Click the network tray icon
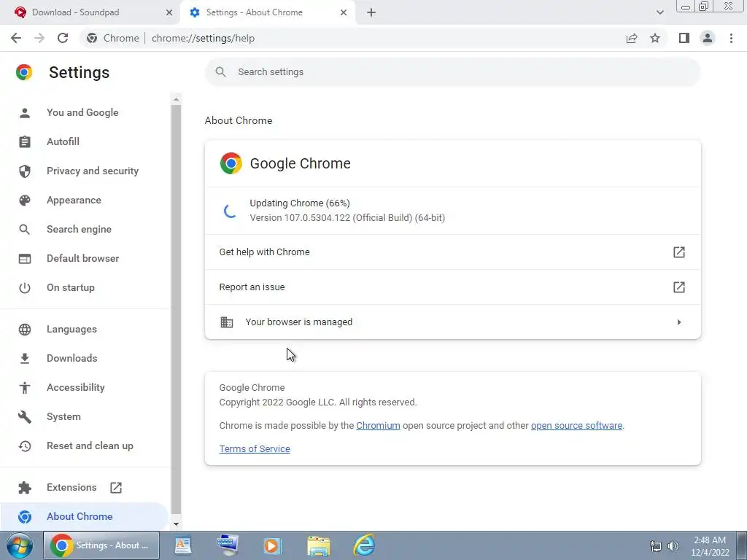 click(x=656, y=546)
